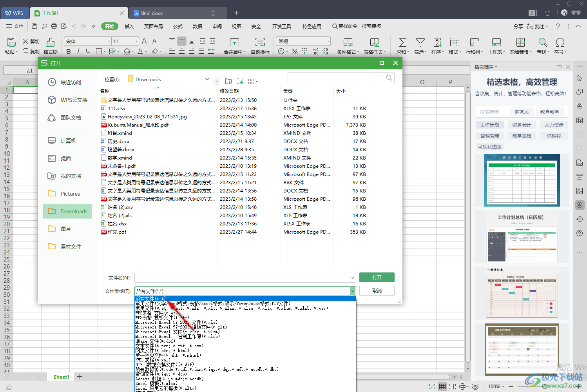Toggle italic formatting button
Screen dimensions: 587x392
click(x=78, y=51)
